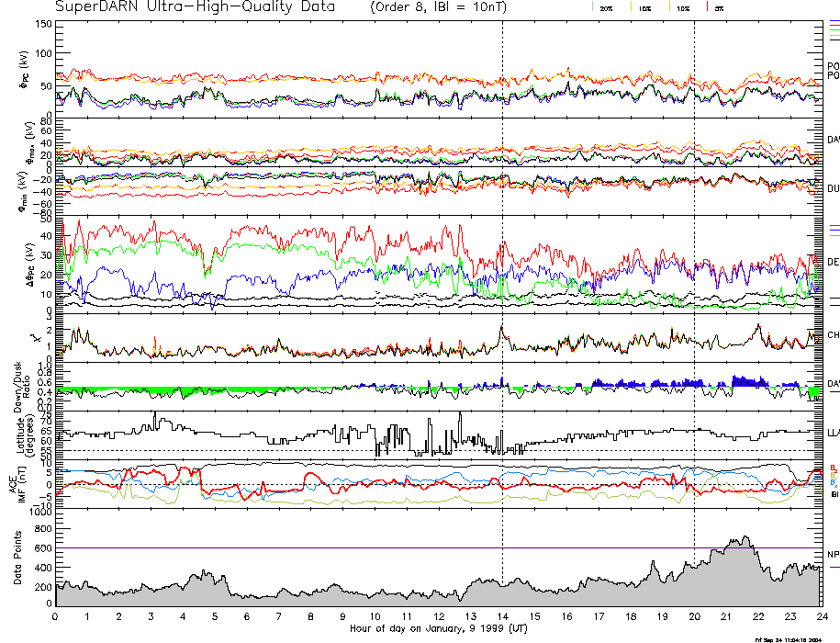
Task: Click the dashed vertical marker at hour 14
Action: tap(502, 276)
